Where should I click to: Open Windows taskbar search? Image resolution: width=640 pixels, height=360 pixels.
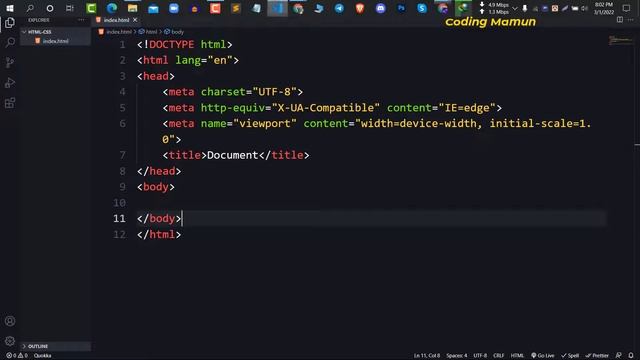[30, 8]
